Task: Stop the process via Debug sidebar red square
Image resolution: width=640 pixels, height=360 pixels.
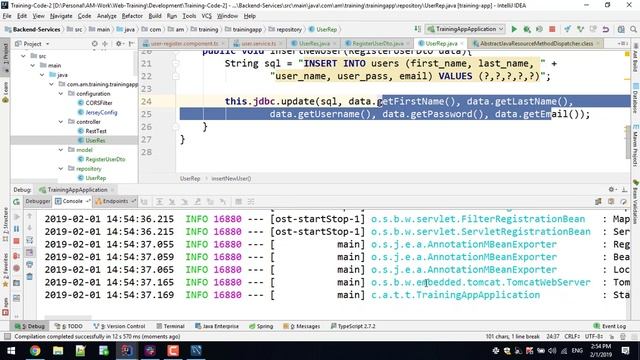Action: [x=17, y=241]
